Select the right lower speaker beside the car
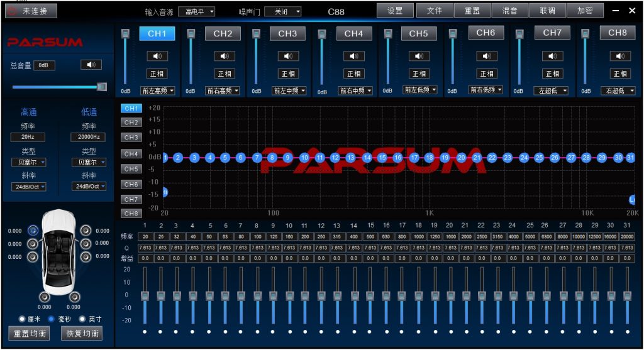This screenshot has width=644, height=350. (86, 257)
